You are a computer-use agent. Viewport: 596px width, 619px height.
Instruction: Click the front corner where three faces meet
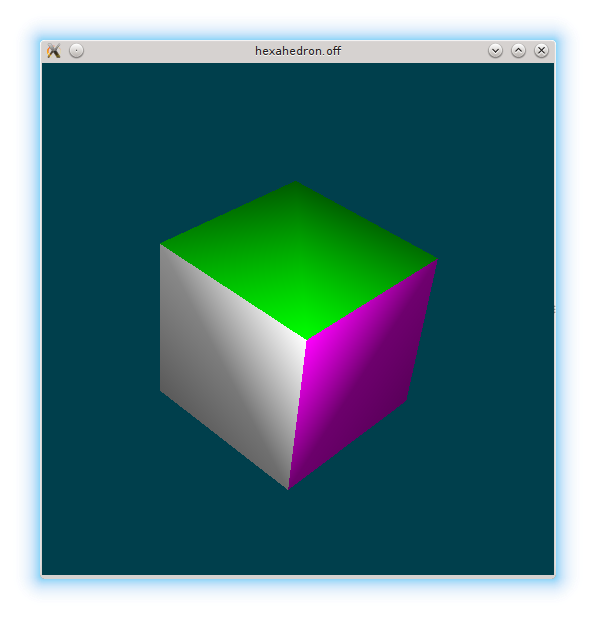click(x=307, y=340)
